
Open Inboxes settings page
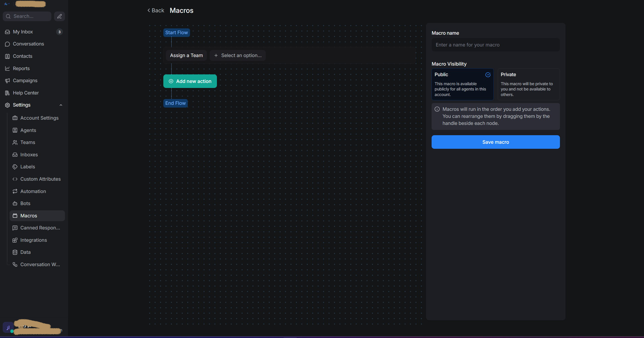point(37,155)
